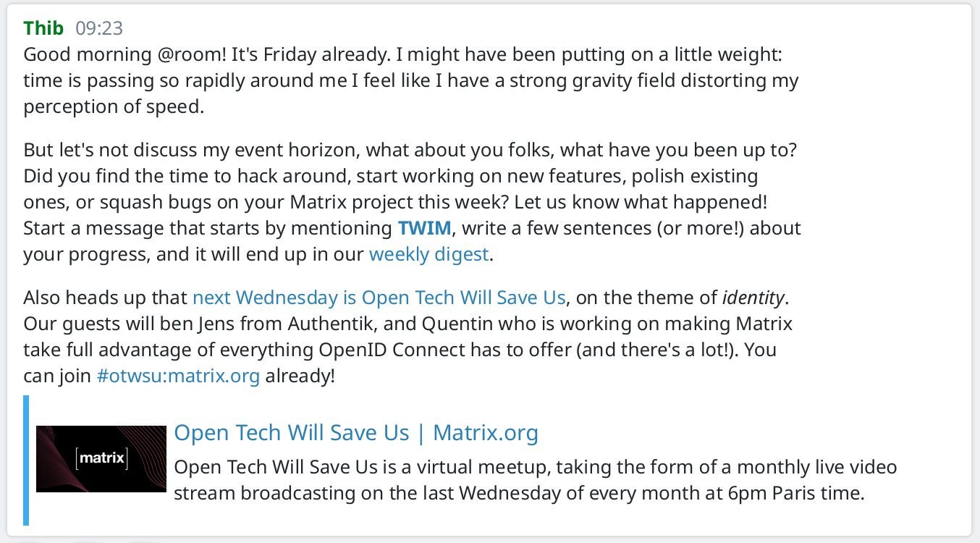Image resolution: width=980 pixels, height=543 pixels.
Task: Click the blue link preview sidebar bar
Action: click(x=26, y=460)
